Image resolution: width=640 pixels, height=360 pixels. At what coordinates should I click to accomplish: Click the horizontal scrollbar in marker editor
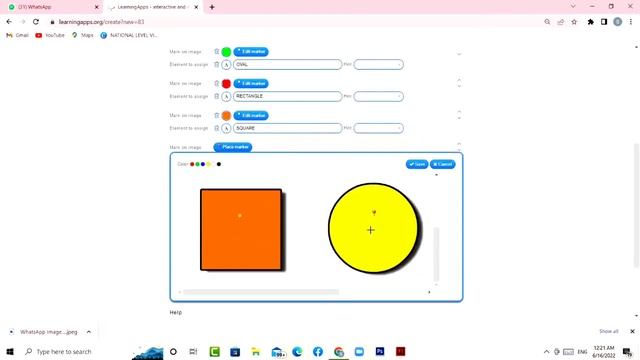[x=261, y=292]
